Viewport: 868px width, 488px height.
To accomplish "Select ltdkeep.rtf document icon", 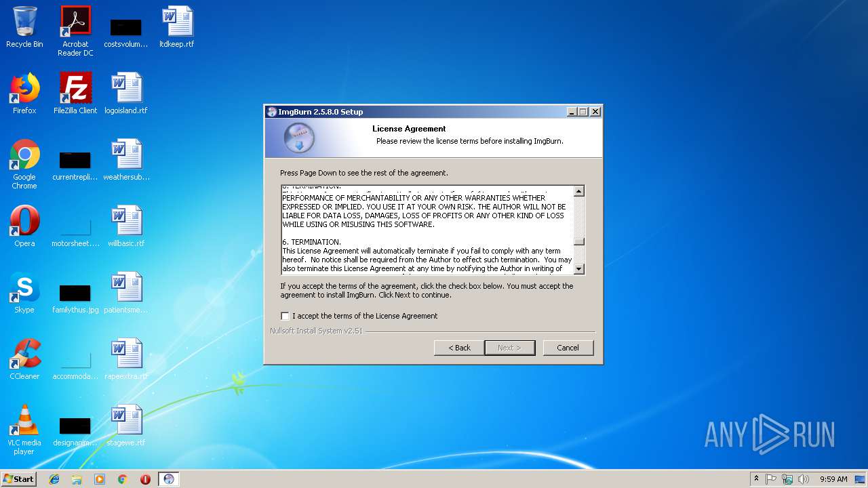I will coord(177,27).
